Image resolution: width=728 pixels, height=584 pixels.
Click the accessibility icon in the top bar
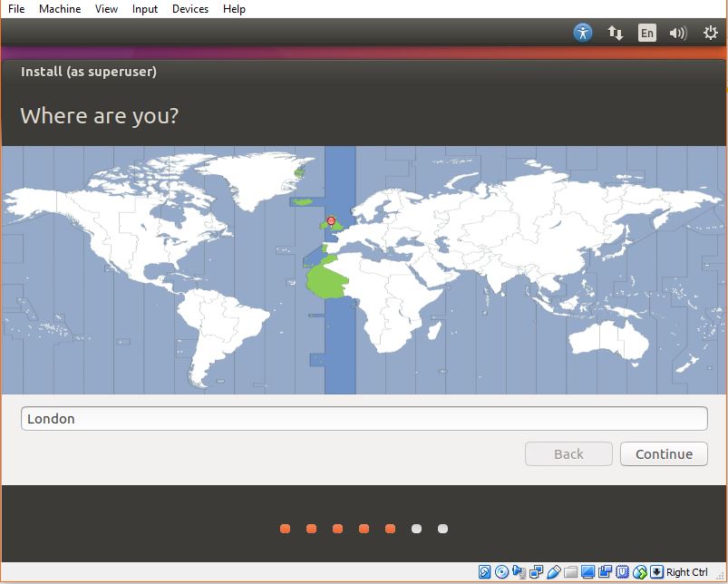pyautogui.click(x=583, y=32)
